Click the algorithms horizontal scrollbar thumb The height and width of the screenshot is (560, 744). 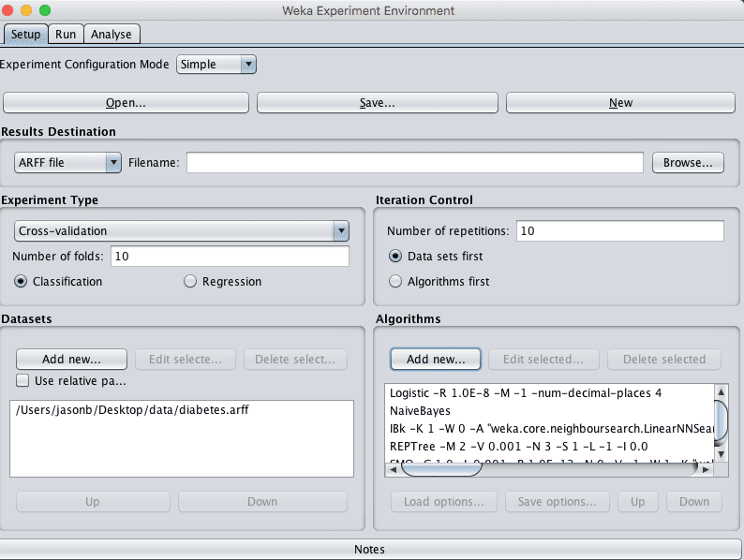tap(441, 469)
